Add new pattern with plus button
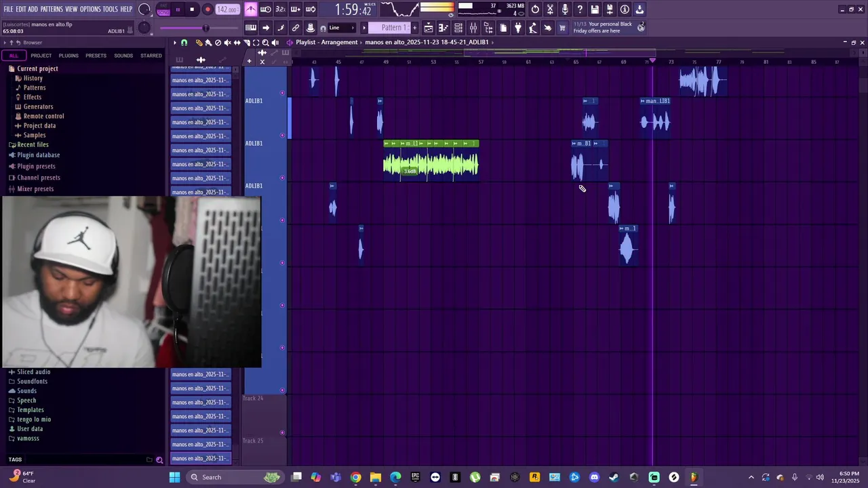The width and height of the screenshot is (868, 488). pyautogui.click(x=414, y=28)
